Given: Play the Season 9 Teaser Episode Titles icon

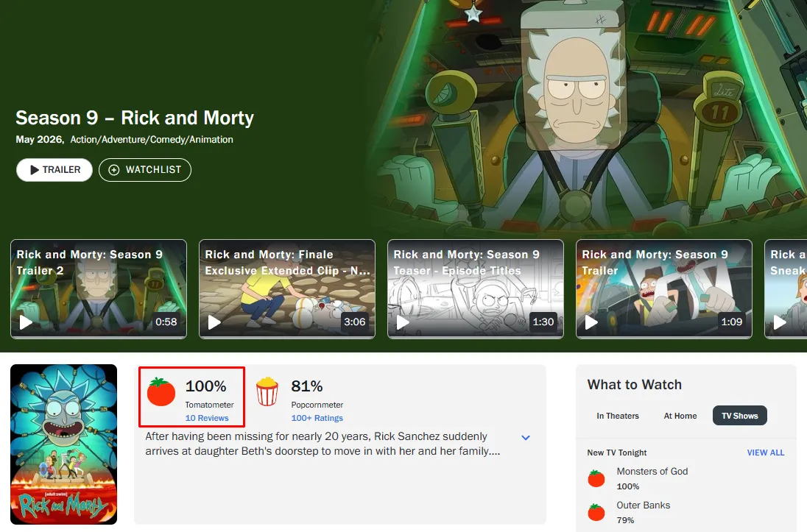Looking at the screenshot, I should tap(403, 322).
